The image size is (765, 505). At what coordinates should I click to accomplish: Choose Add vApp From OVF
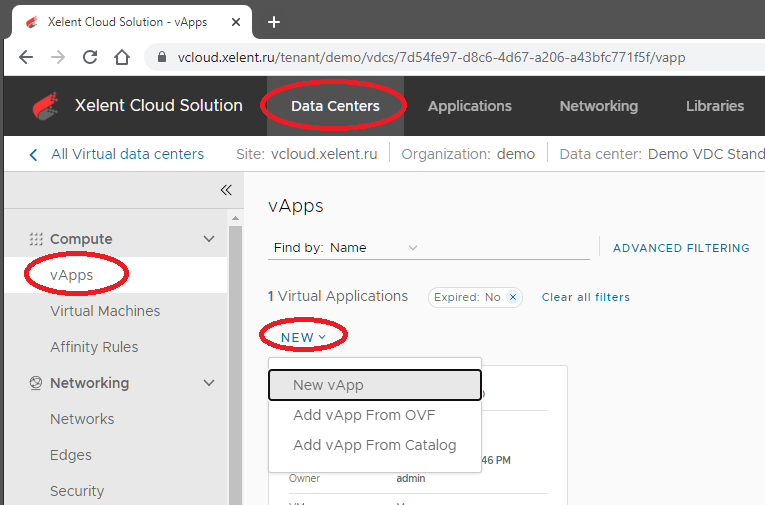point(375,415)
